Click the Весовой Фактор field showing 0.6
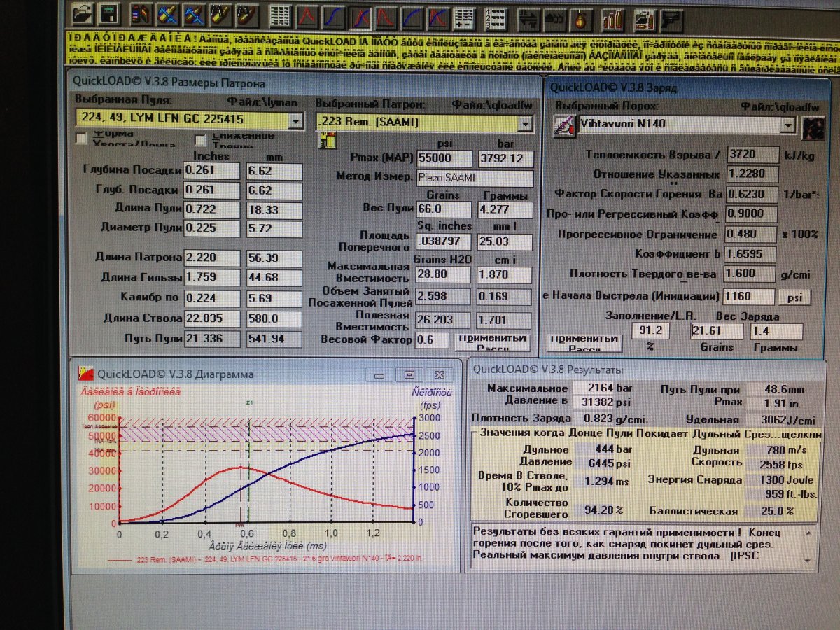This screenshot has width=840, height=630. (432, 340)
